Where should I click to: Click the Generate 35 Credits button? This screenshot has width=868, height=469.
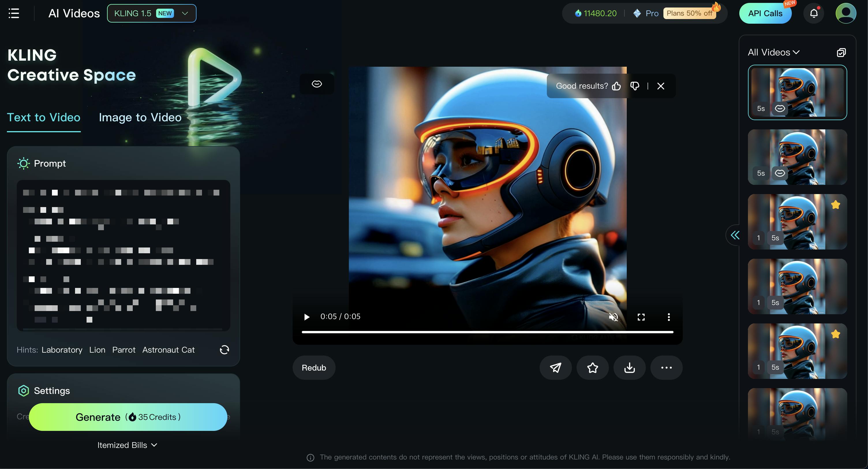pyautogui.click(x=128, y=417)
